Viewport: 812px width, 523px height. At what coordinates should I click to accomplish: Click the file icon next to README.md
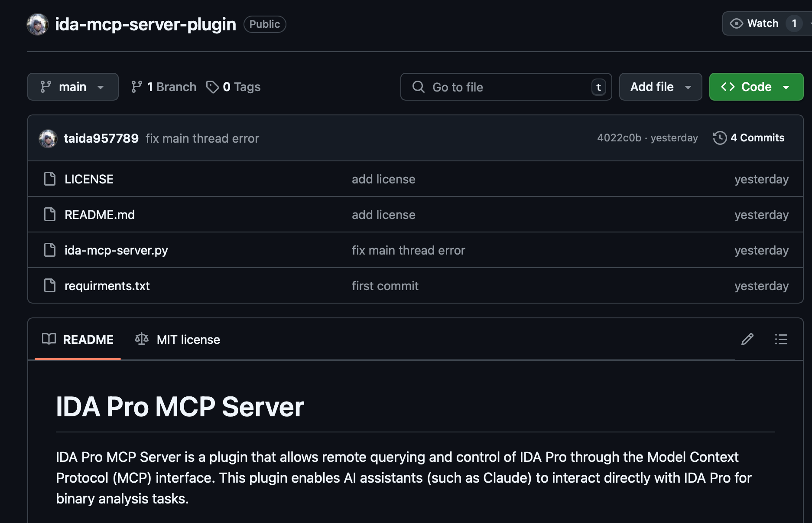(x=50, y=214)
